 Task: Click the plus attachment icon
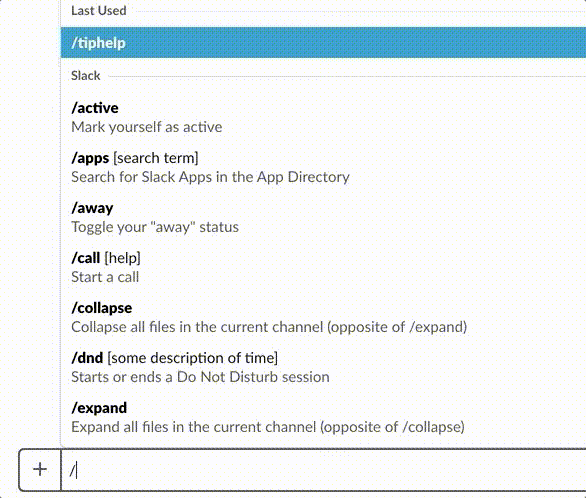(x=40, y=469)
